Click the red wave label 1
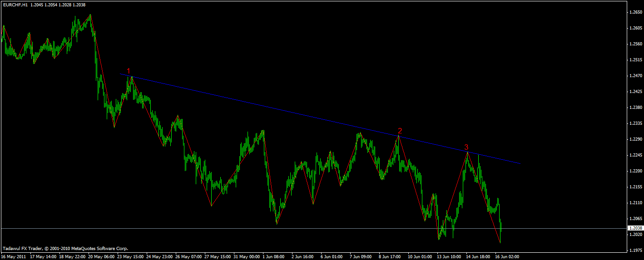 coord(129,71)
